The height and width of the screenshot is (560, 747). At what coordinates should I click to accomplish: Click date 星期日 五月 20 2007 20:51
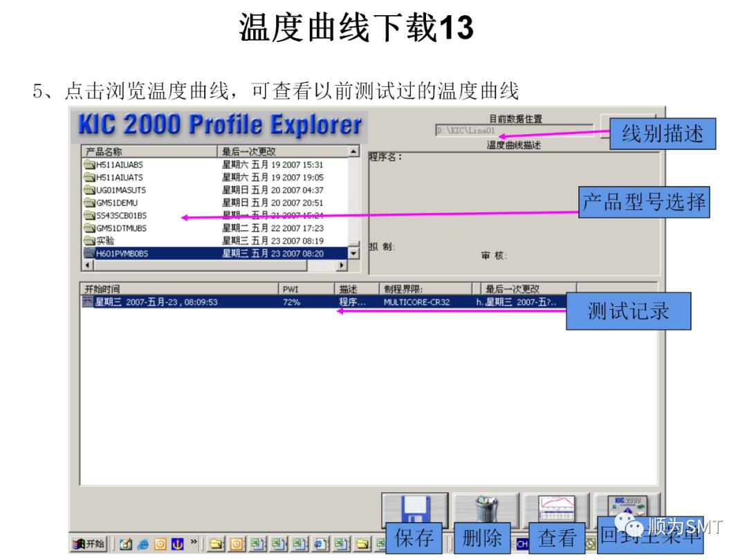(x=273, y=203)
